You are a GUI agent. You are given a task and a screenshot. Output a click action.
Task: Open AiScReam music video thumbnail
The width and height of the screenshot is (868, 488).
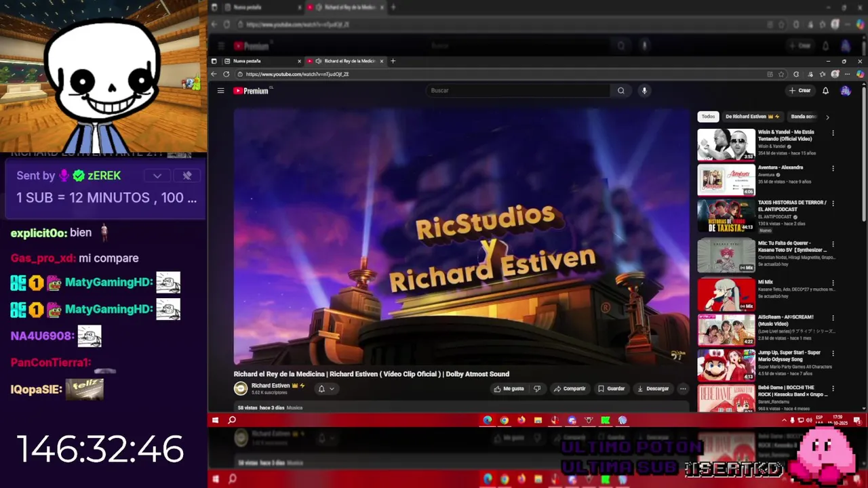[726, 329]
